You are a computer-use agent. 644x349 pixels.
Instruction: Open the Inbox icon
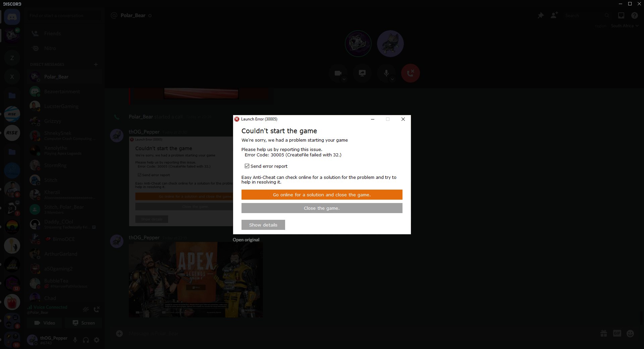pyautogui.click(x=621, y=15)
